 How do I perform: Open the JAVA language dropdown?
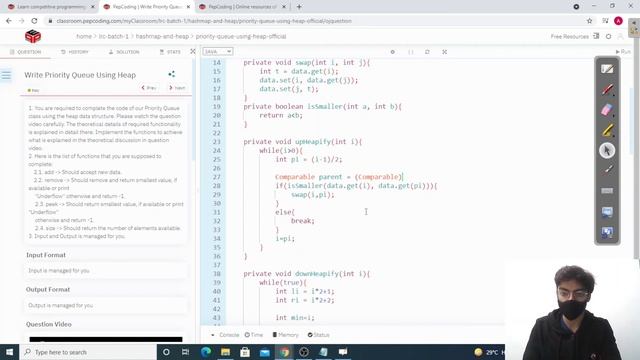pos(218,51)
